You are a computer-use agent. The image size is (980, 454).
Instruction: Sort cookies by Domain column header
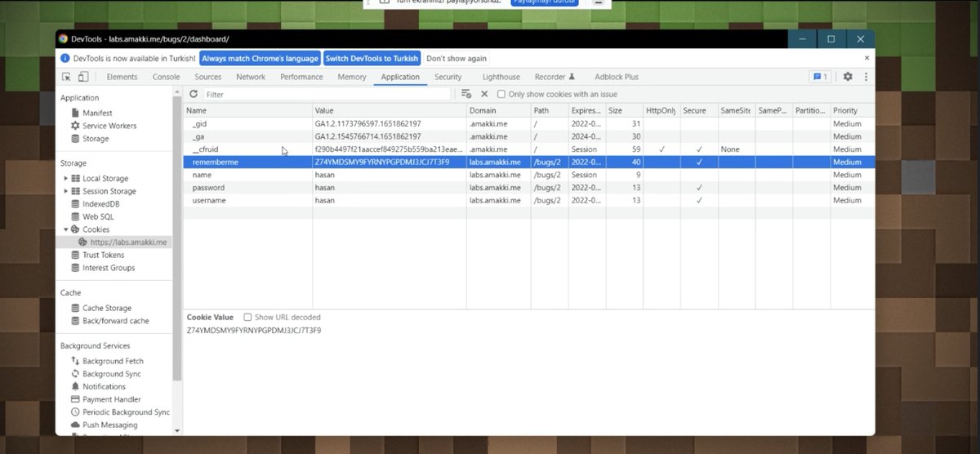(x=498, y=110)
